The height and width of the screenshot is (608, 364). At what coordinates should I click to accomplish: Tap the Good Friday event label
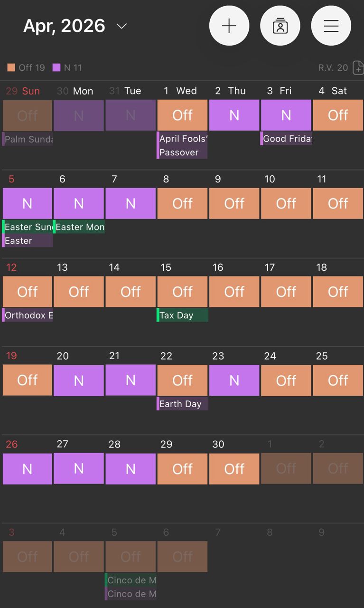click(x=286, y=139)
